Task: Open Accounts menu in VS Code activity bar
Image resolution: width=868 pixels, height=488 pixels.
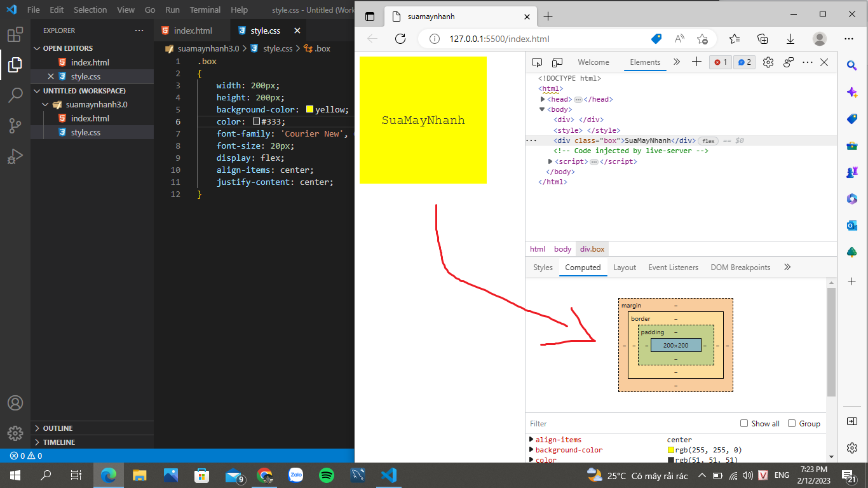Action: (15, 403)
